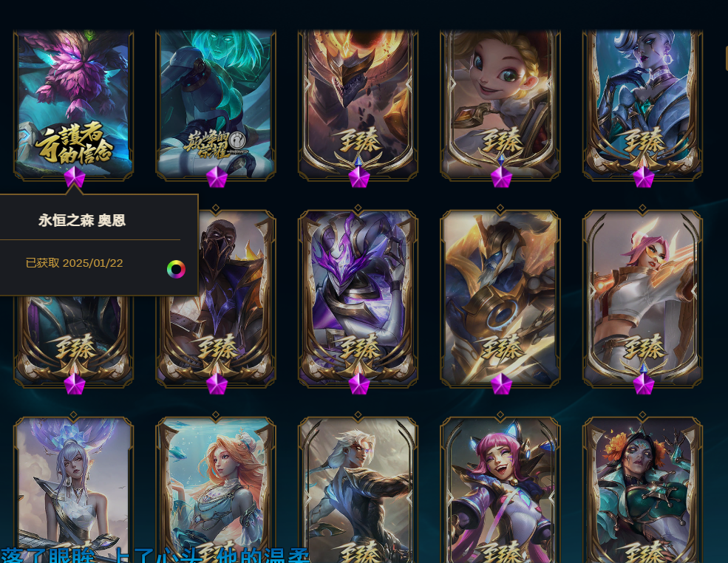Click the 永恒之森 奥恩 tooltip title

point(82,220)
